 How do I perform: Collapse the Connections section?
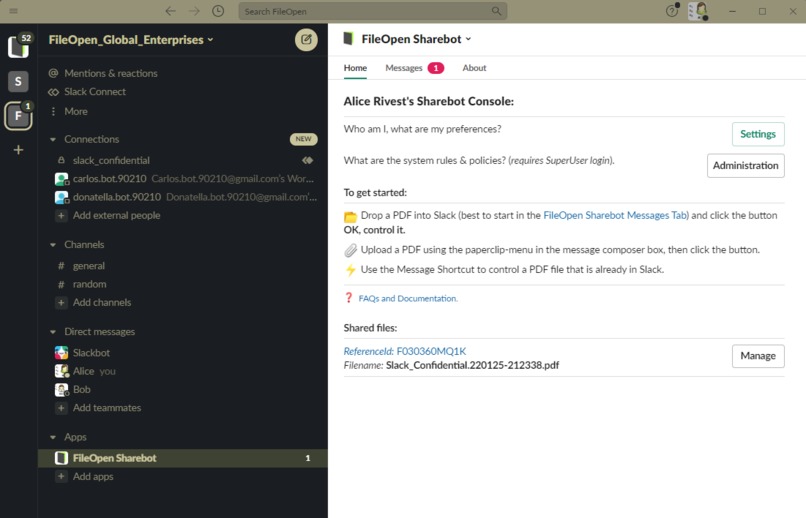[53, 139]
